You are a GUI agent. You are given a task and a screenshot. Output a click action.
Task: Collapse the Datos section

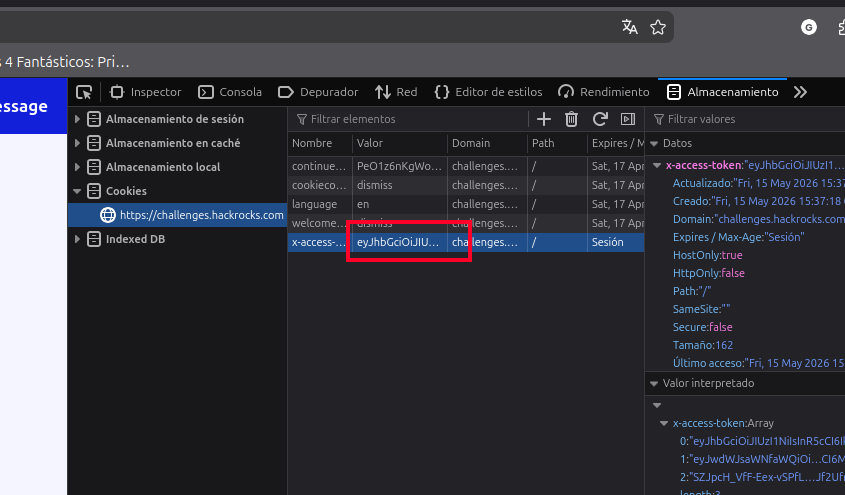(x=654, y=143)
